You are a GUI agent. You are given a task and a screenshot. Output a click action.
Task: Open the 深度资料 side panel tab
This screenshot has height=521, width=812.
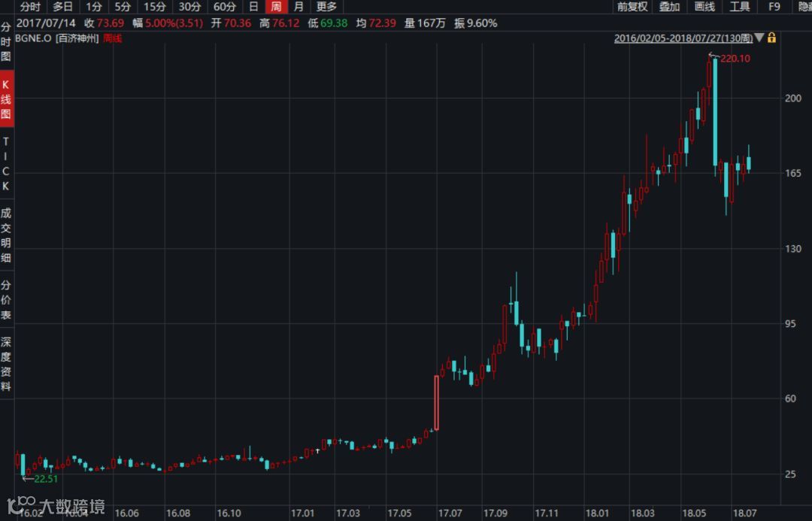pyautogui.click(x=6, y=364)
